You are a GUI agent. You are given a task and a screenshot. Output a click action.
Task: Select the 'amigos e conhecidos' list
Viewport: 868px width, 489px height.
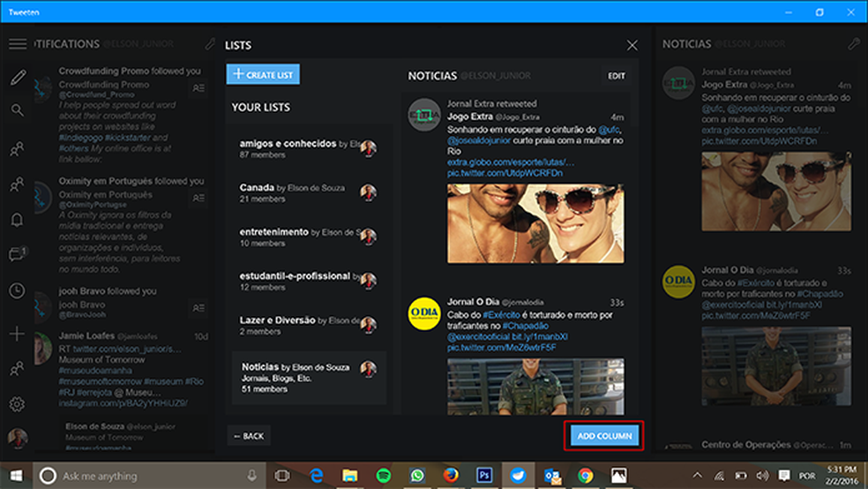(309, 148)
